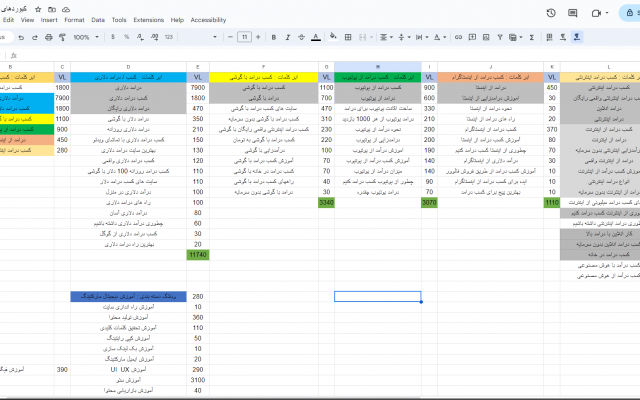Select the green total cell 3340
This screenshot has width=640, height=400.
(x=326, y=202)
